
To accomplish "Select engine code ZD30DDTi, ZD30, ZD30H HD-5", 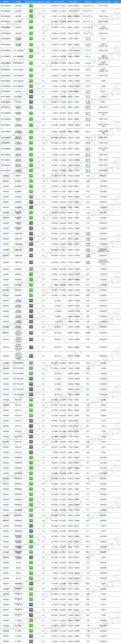I will [x=104, y=262].
